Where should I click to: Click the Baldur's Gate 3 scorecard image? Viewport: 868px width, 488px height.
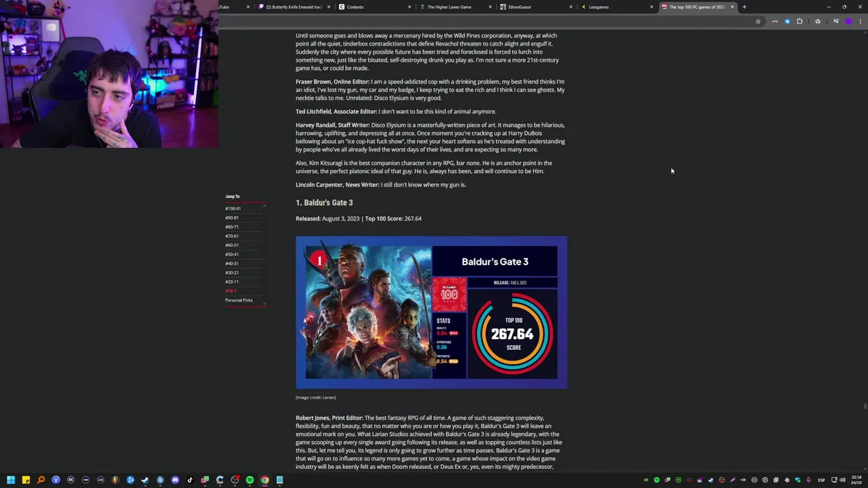pyautogui.click(x=431, y=312)
